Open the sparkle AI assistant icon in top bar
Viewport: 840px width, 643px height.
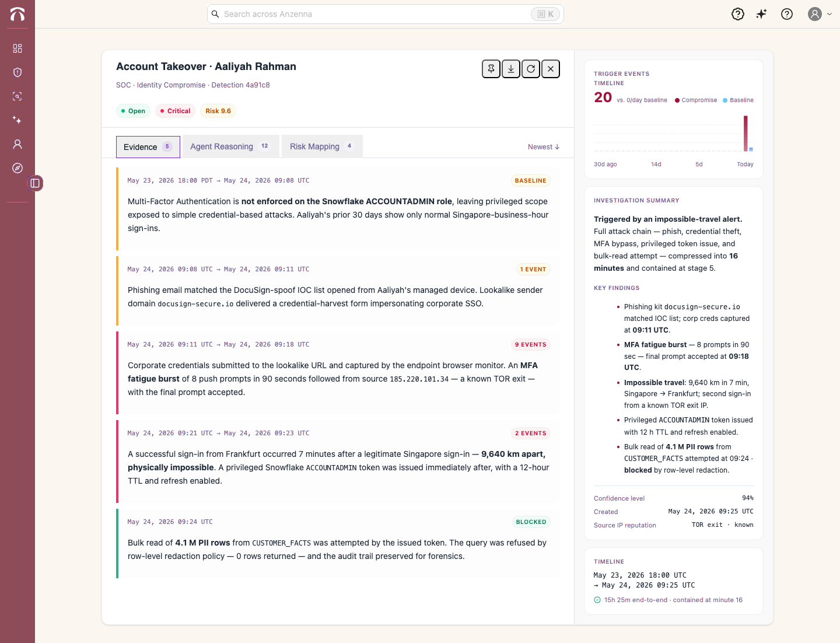761,14
